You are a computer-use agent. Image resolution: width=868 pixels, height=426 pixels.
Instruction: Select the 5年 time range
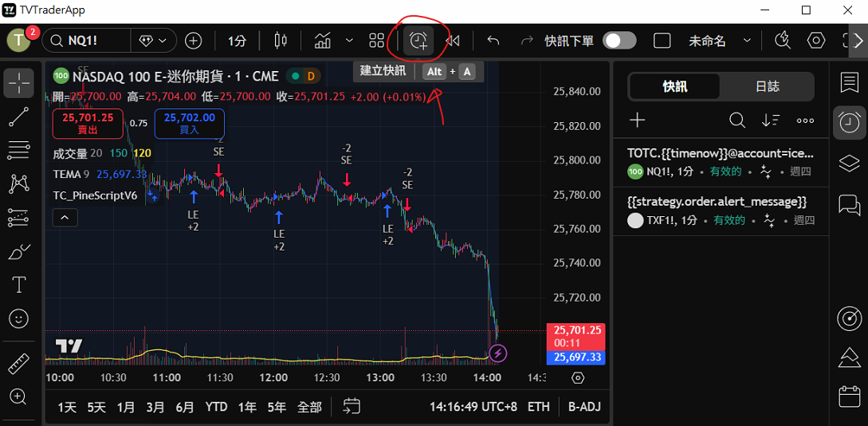(x=277, y=407)
